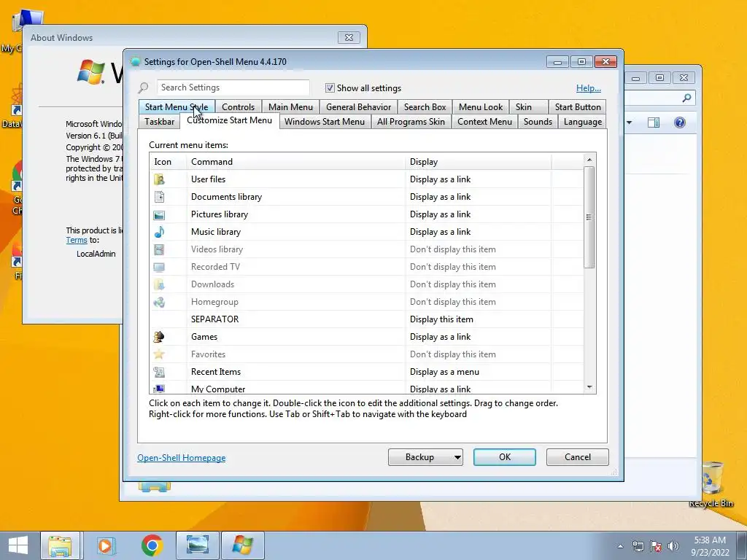The image size is (747, 560).
Task: Change display setting for Recent Items
Action: pos(479,372)
